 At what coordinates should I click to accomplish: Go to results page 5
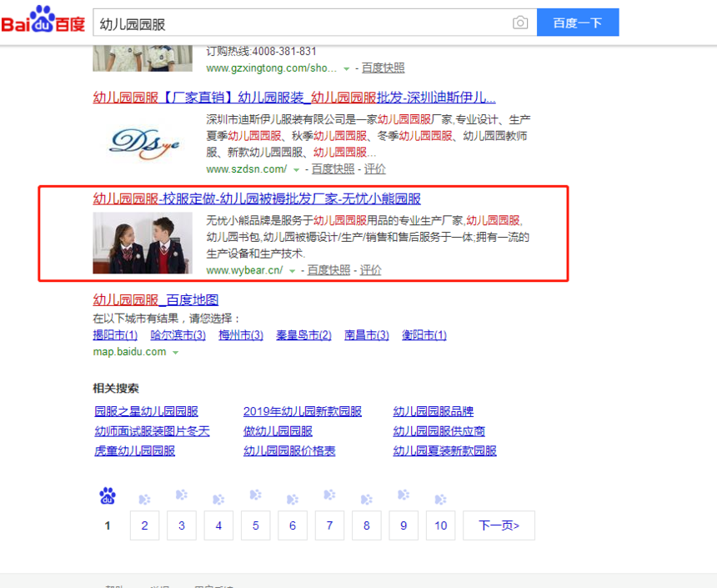[256, 525]
